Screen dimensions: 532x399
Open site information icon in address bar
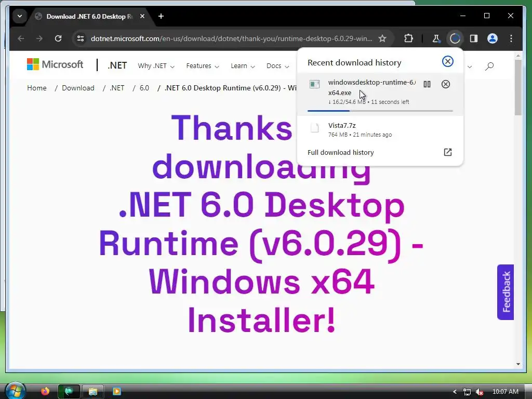[81, 38]
